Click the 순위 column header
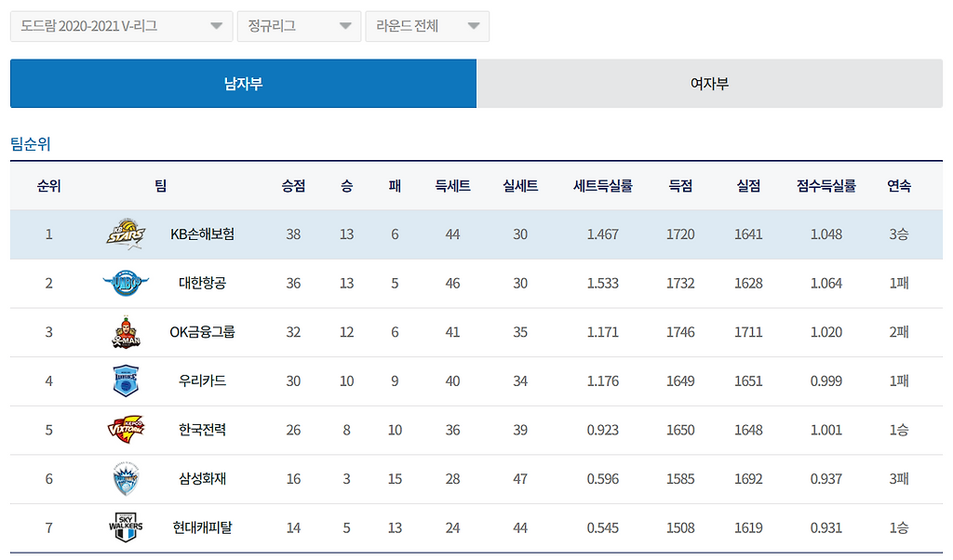The image size is (953, 560). point(49,186)
